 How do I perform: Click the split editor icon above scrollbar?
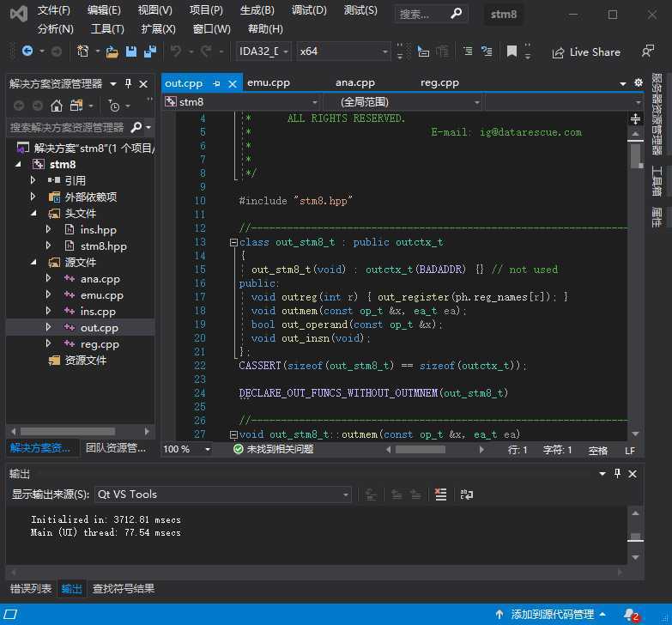pyautogui.click(x=635, y=118)
